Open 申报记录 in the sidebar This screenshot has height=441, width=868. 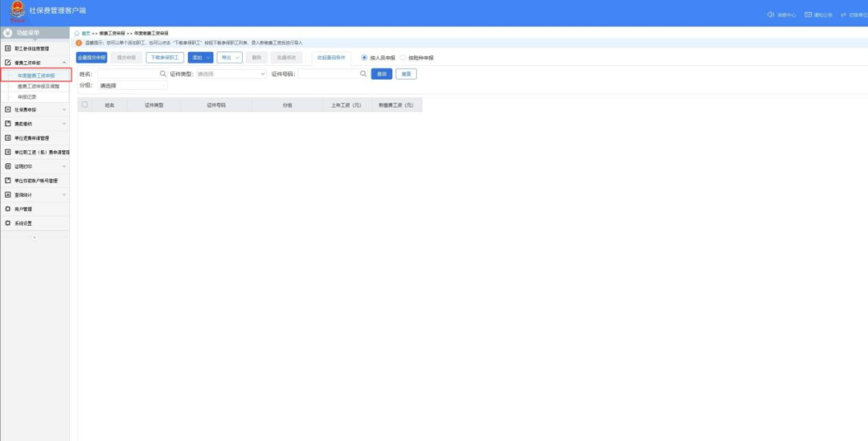pos(27,96)
